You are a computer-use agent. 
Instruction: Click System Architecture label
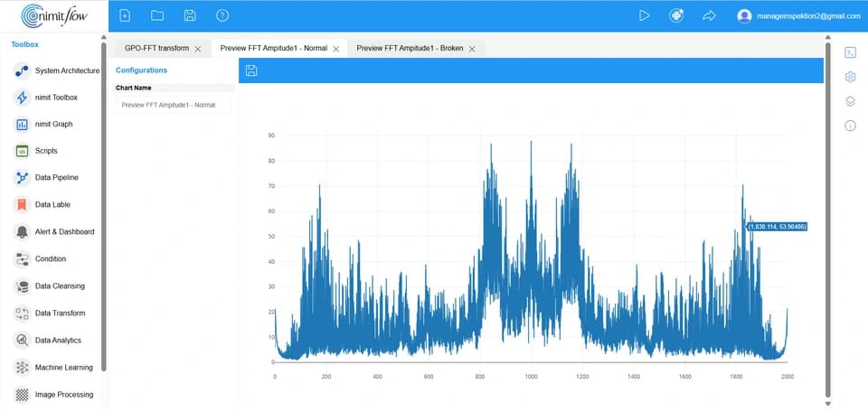68,70
